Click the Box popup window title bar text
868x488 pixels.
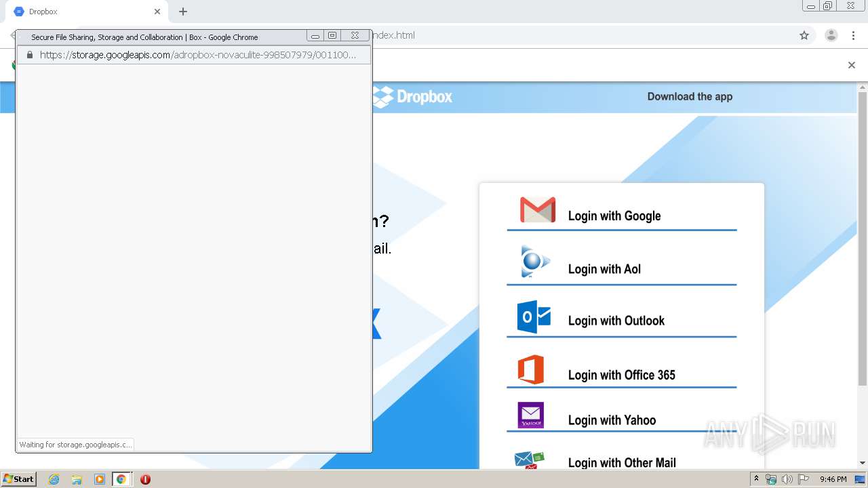(x=144, y=37)
